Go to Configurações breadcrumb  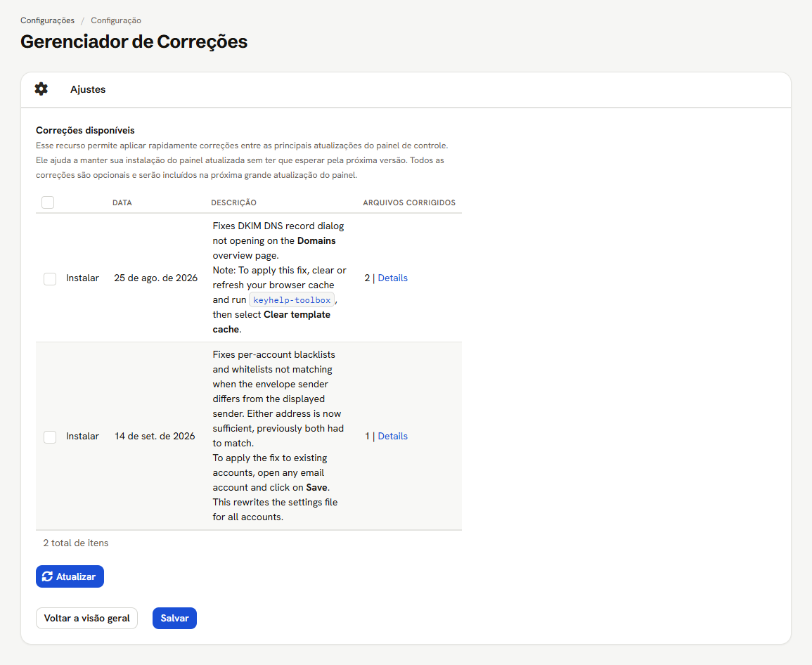click(x=47, y=20)
